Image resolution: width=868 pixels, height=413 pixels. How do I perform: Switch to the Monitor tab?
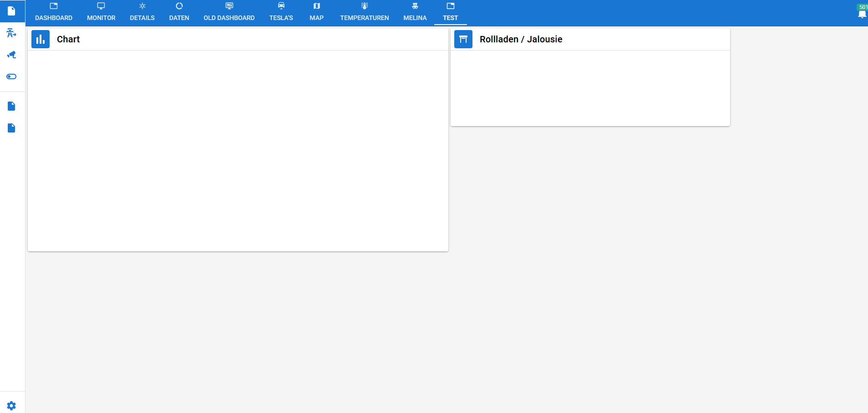[x=101, y=13]
